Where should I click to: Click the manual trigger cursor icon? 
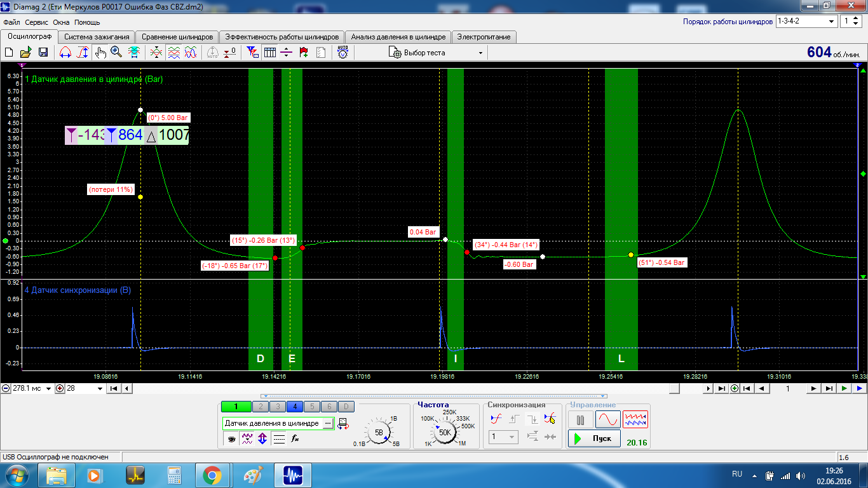click(550, 418)
